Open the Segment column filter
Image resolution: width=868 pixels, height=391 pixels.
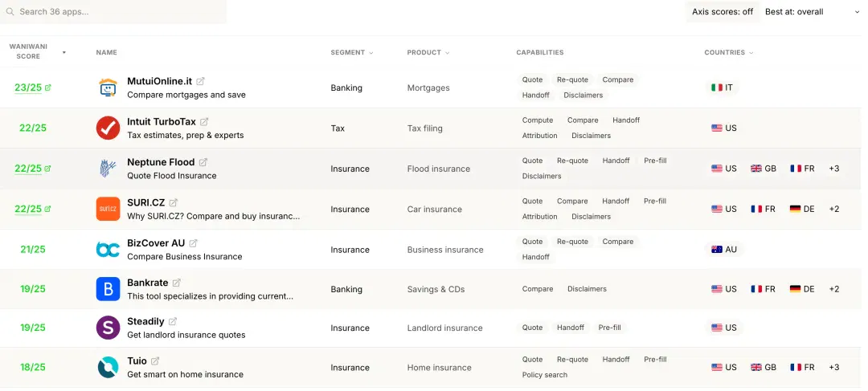(352, 52)
